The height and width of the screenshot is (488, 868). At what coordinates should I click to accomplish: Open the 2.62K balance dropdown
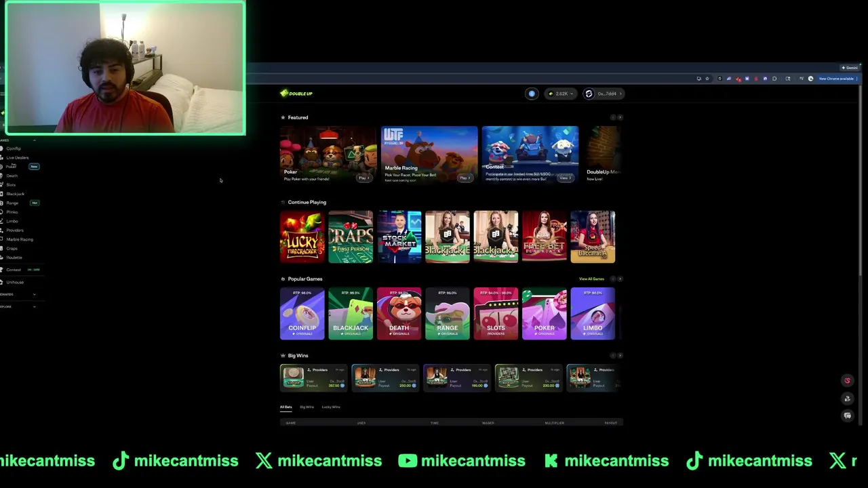pyautogui.click(x=561, y=94)
